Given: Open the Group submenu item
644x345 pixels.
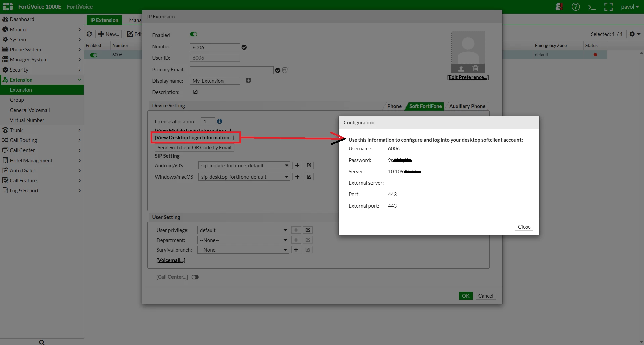Looking at the screenshot, I should (42, 100).
